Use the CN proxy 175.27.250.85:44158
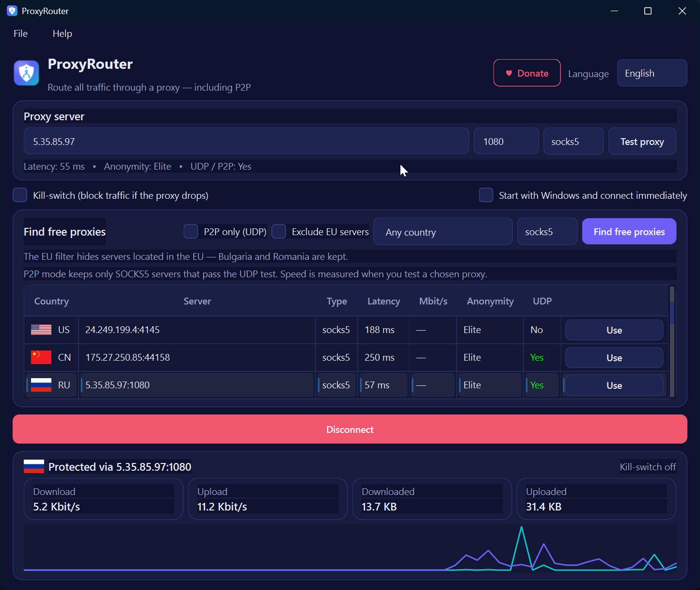 coord(614,358)
